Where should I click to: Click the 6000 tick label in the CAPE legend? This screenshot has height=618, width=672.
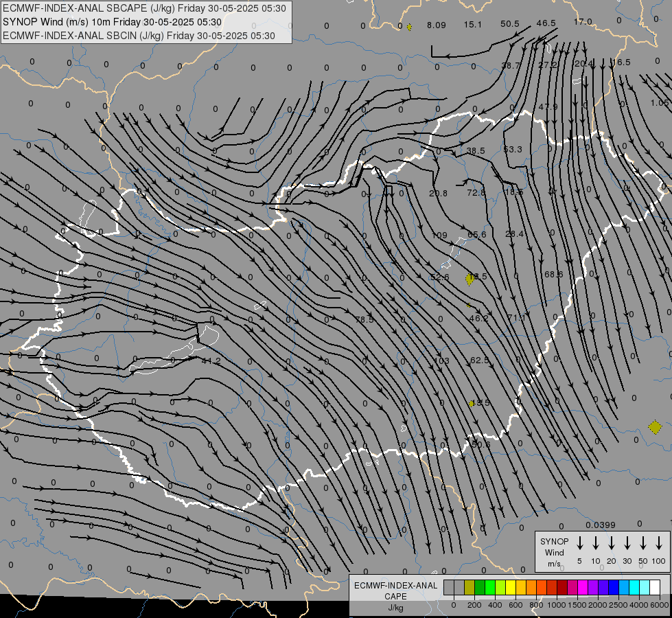point(660,605)
